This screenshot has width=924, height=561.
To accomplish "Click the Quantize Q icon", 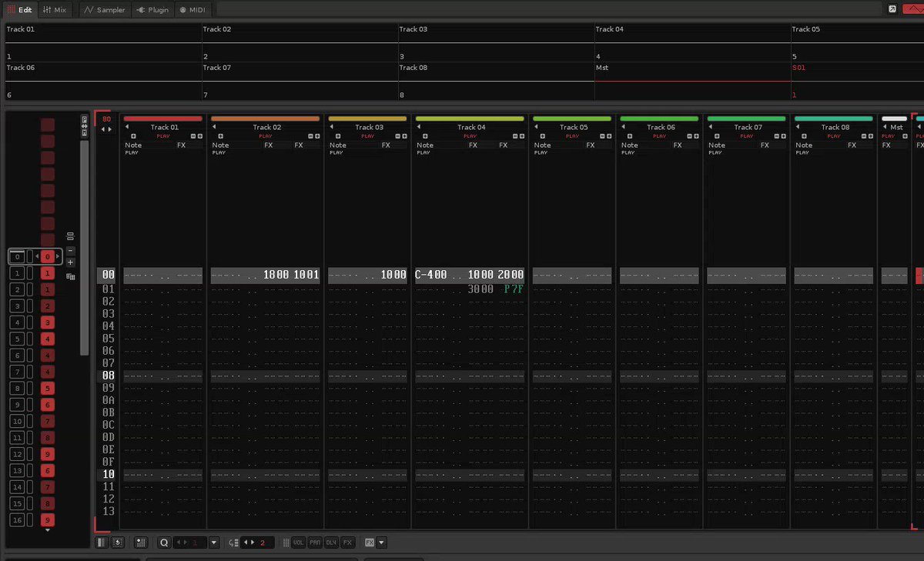I will coord(164,543).
